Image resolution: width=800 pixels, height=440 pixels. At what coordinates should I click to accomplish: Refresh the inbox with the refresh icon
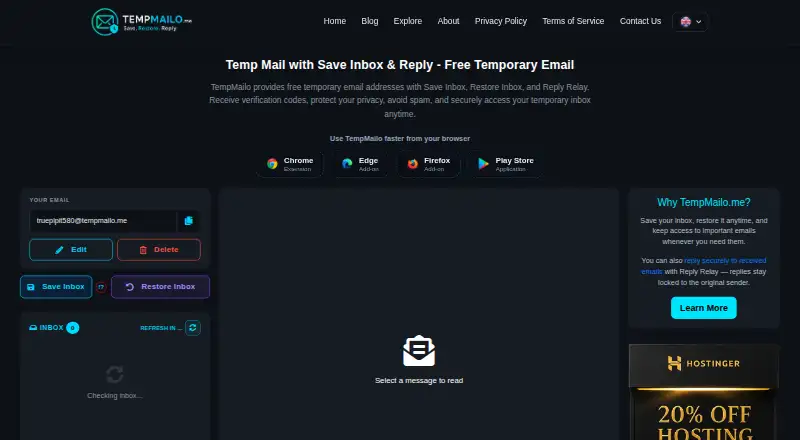(x=192, y=328)
